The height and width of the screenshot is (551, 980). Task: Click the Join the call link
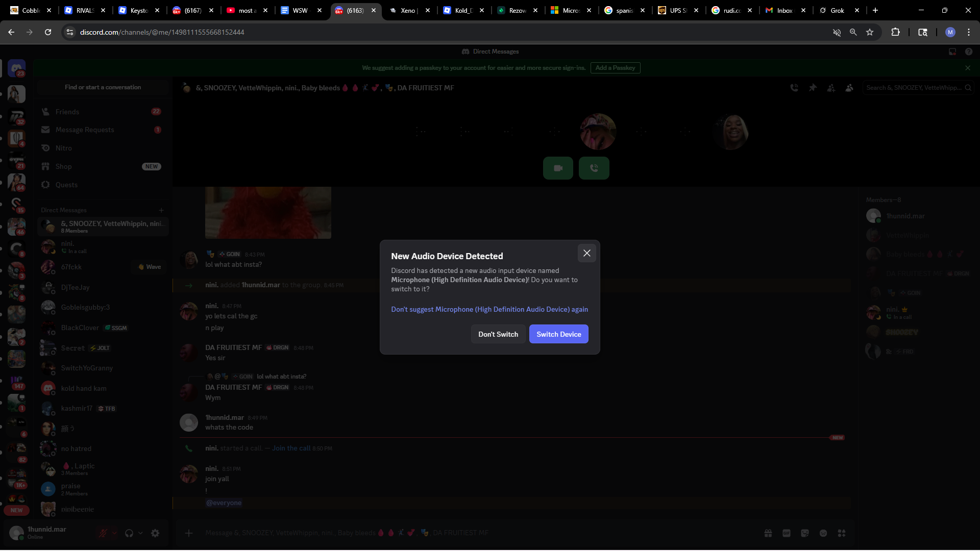point(291,448)
